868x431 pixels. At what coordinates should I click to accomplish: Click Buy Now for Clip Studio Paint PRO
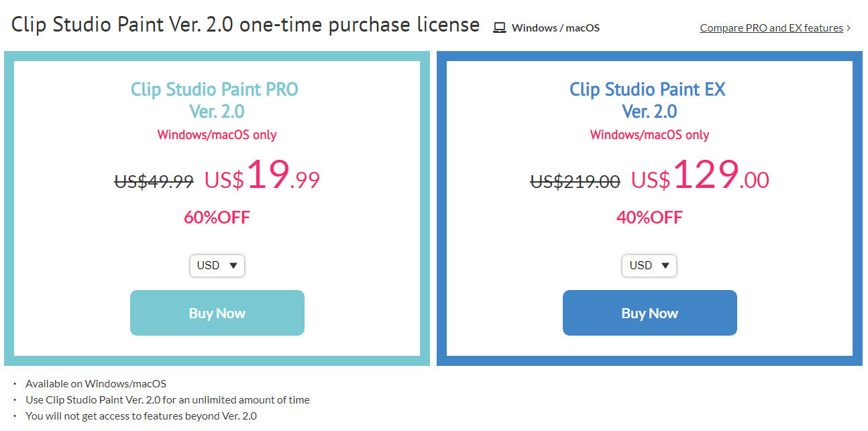pyautogui.click(x=217, y=312)
